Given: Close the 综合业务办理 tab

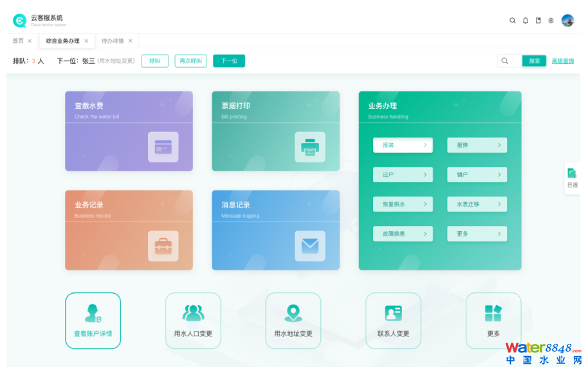Looking at the screenshot, I should pyautogui.click(x=87, y=41).
